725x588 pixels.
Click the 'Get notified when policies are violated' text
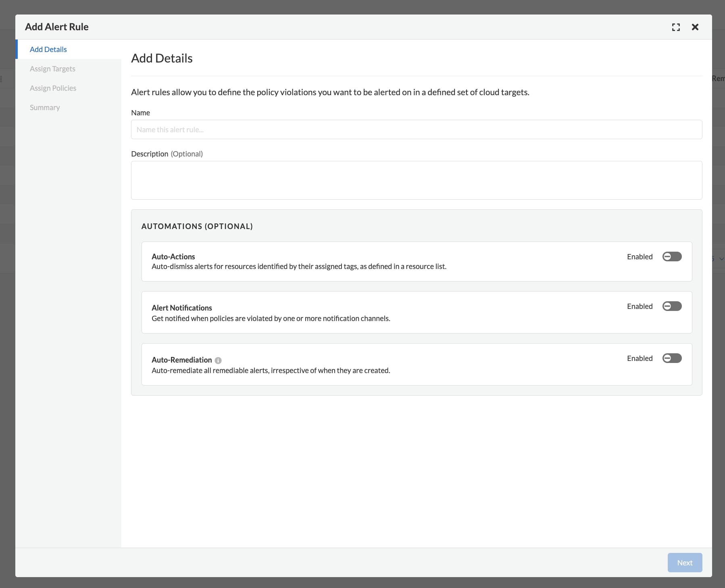point(271,318)
